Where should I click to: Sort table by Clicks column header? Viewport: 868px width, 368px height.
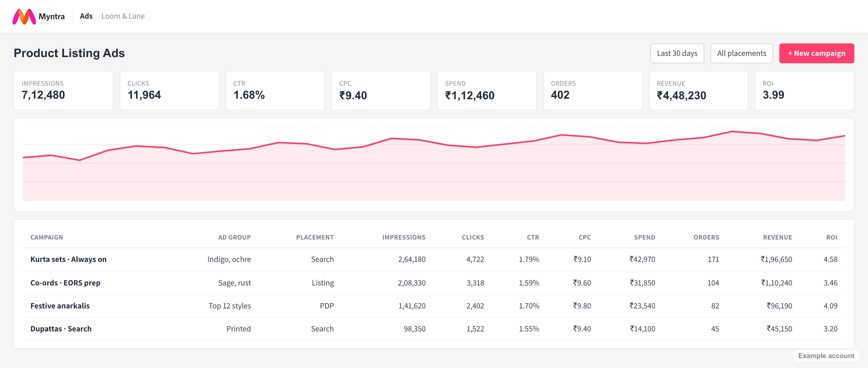(x=473, y=237)
